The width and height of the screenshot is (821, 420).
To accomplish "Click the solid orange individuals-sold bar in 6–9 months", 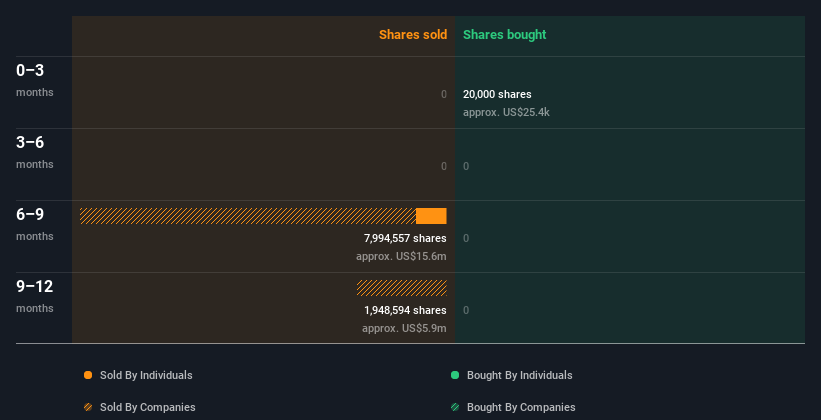I will click(x=431, y=216).
